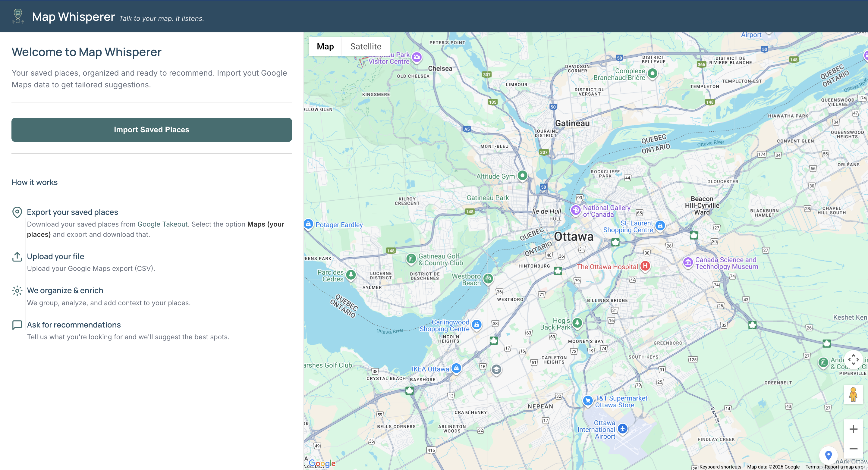Click the Google logo on the map
868x470 pixels.
[322, 463]
